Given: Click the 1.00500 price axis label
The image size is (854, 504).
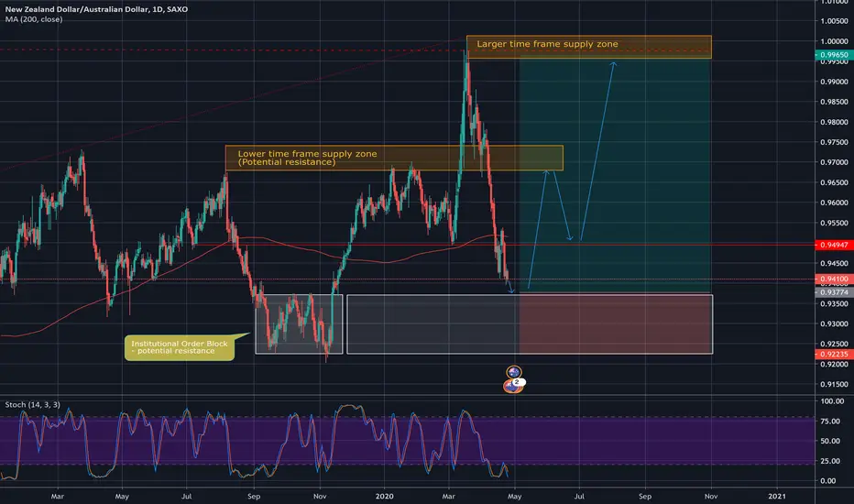Looking at the screenshot, I should point(834,21).
